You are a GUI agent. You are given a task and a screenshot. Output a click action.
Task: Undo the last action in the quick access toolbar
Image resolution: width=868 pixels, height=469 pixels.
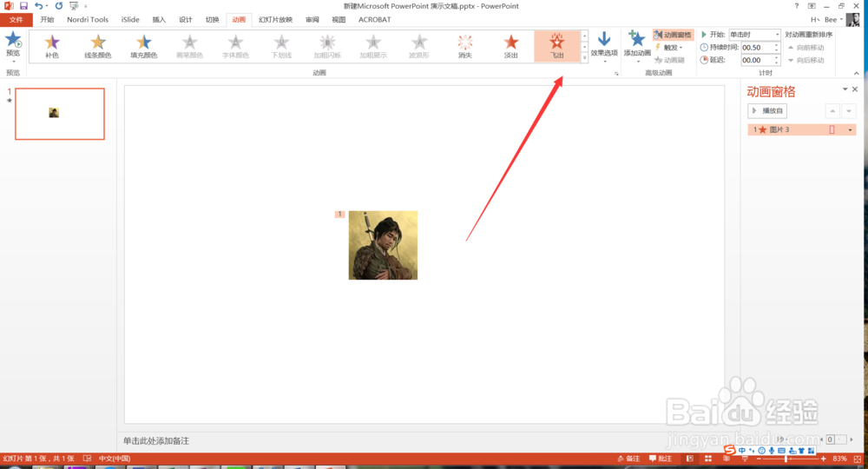(x=38, y=5)
